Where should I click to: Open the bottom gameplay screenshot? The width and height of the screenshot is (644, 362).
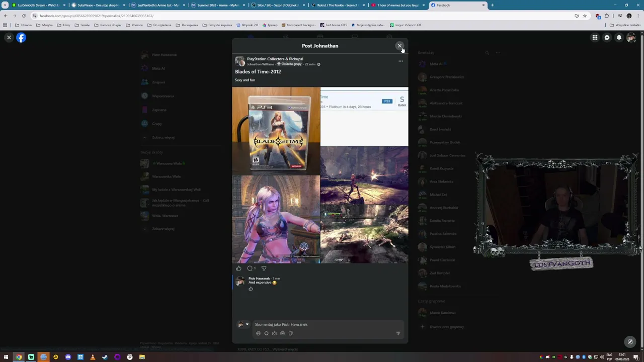(364, 234)
